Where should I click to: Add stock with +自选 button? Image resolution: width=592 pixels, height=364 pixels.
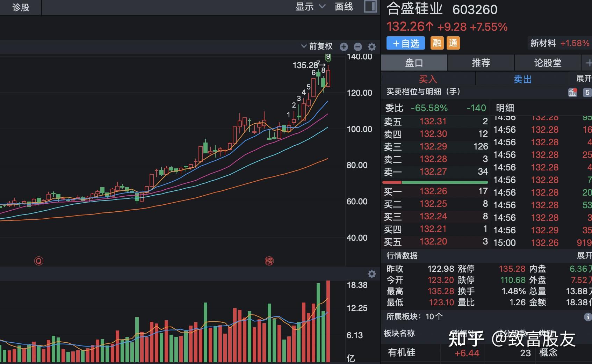pyautogui.click(x=406, y=43)
